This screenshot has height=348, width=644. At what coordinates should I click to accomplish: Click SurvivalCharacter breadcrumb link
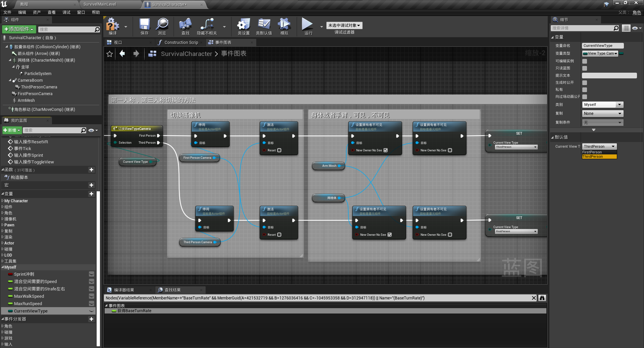point(186,54)
